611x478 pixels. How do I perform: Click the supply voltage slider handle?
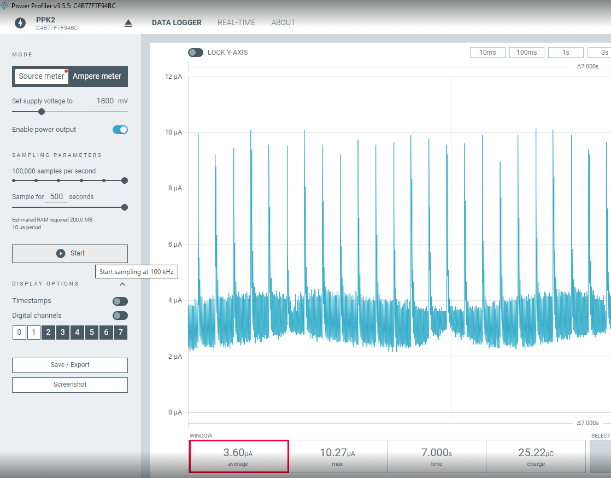pyautogui.click(x=41, y=112)
